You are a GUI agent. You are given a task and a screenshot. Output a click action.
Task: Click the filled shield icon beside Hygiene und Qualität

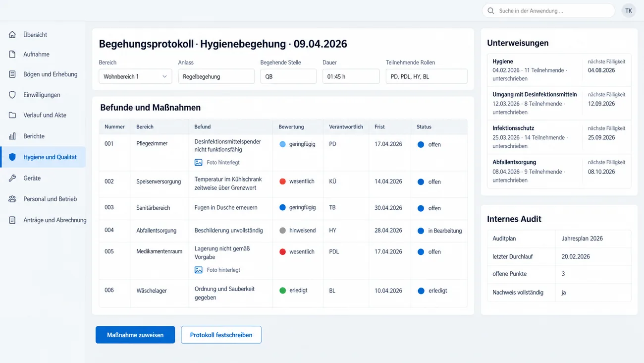[x=12, y=157]
